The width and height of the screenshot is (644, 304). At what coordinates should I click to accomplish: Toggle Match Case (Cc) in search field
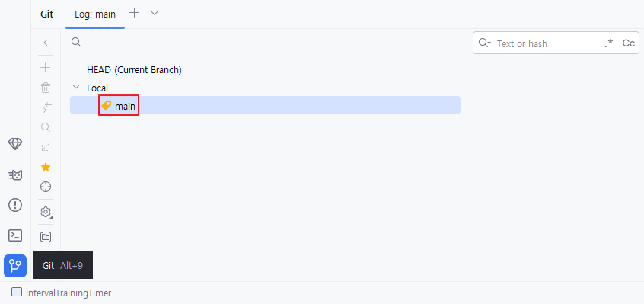point(629,43)
